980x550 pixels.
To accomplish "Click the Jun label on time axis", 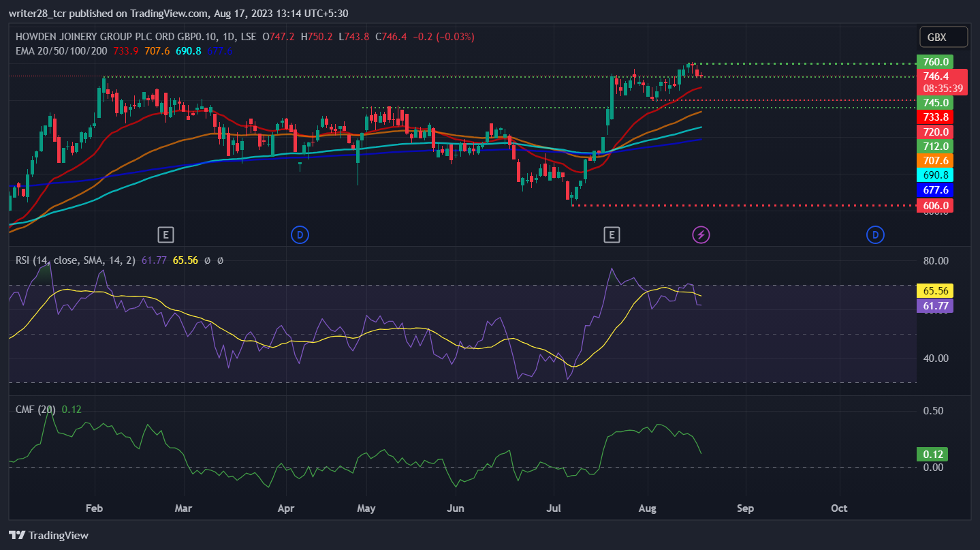I will [456, 508].
